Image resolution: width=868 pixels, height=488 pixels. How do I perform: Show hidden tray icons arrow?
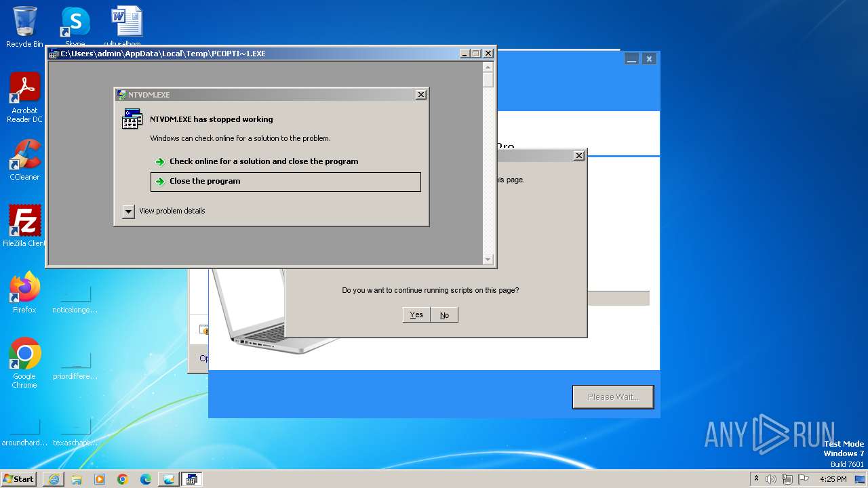tap(757, 479)
